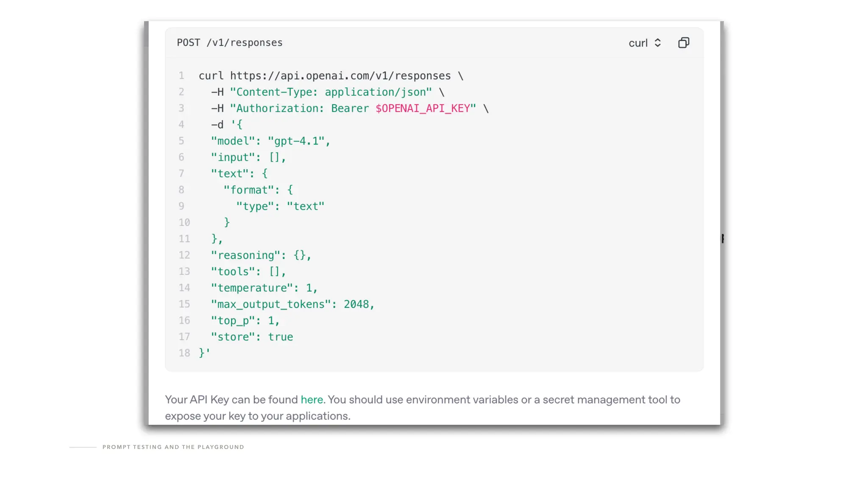The image size is (868, 488).
Task: Click the "temperature" key on line 14
Action: coord(252,288)
